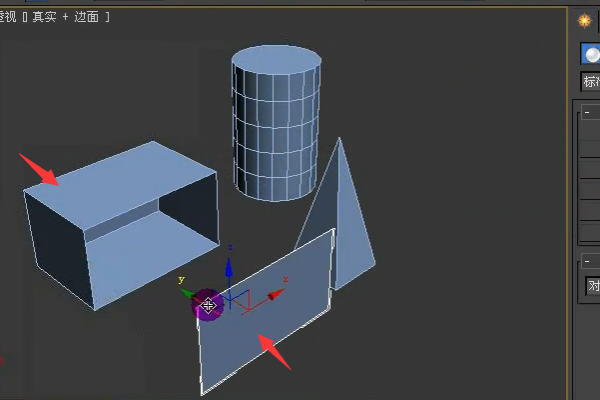Image resolution: width=600 pixels, height=400 pixels.
Task: Open the 边面 edged-faces viewport label menu
Action: coord(86,17)
